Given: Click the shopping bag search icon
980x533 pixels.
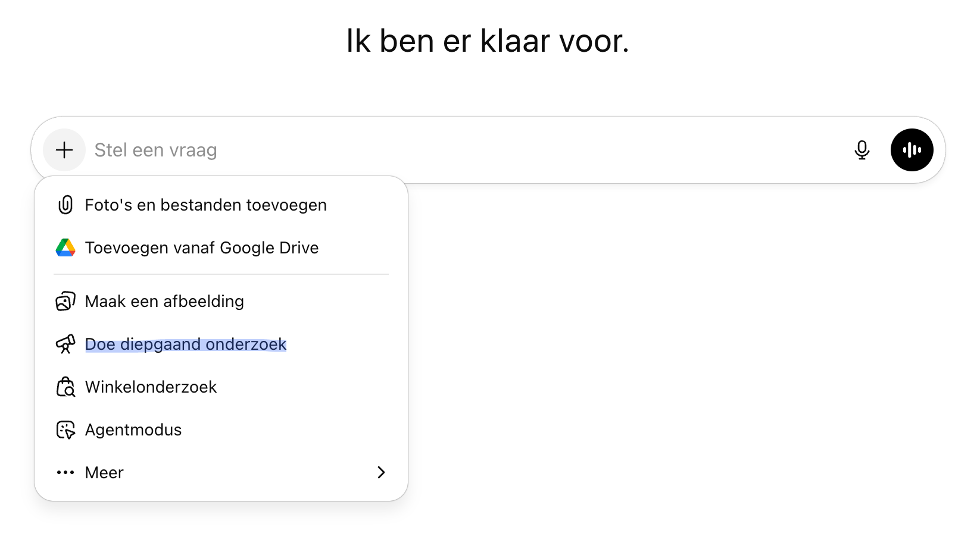Looking at the screenshot, I should pos(65,387).
